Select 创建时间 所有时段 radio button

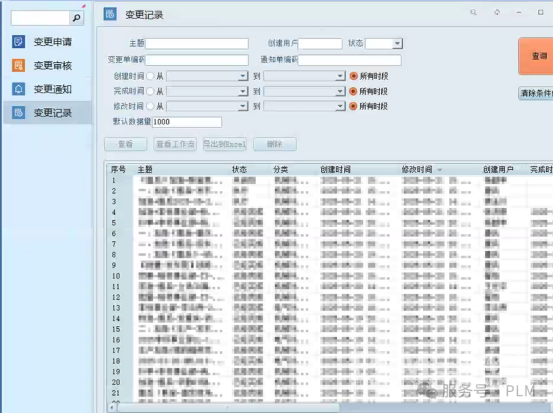click(353, 76)
